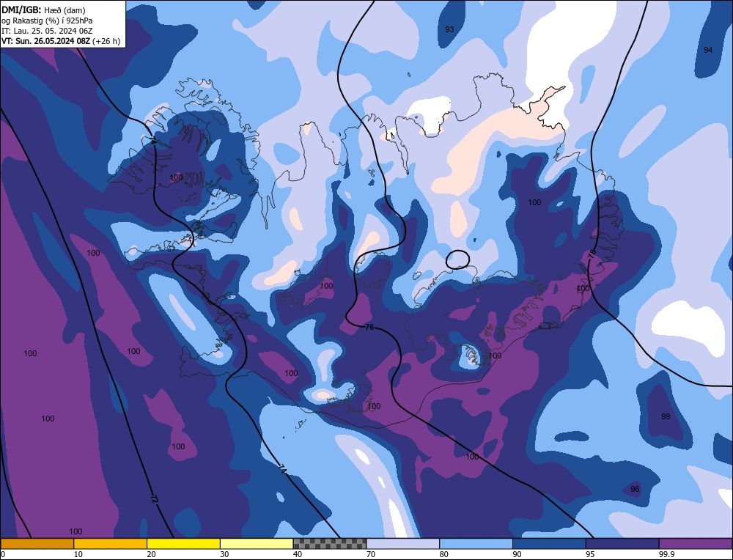Click the humidity value label "94"
733x560 pixels.
pyautogui.click(x=708, y=50)
